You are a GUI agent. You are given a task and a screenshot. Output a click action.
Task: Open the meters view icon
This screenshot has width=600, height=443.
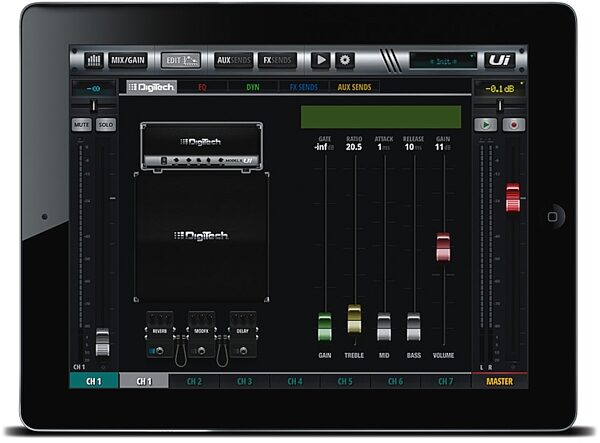click(94, 60)
